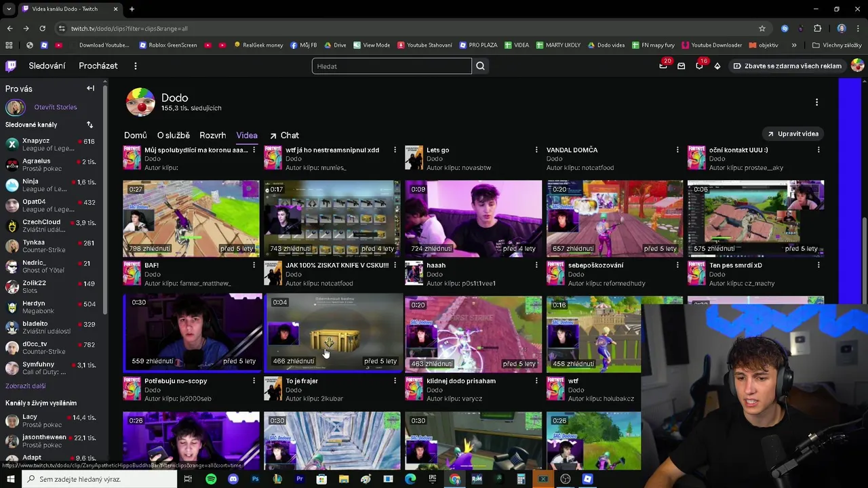
Task: Open Windows Task View button
Action: pyautogui.click(x=188, y=479)
